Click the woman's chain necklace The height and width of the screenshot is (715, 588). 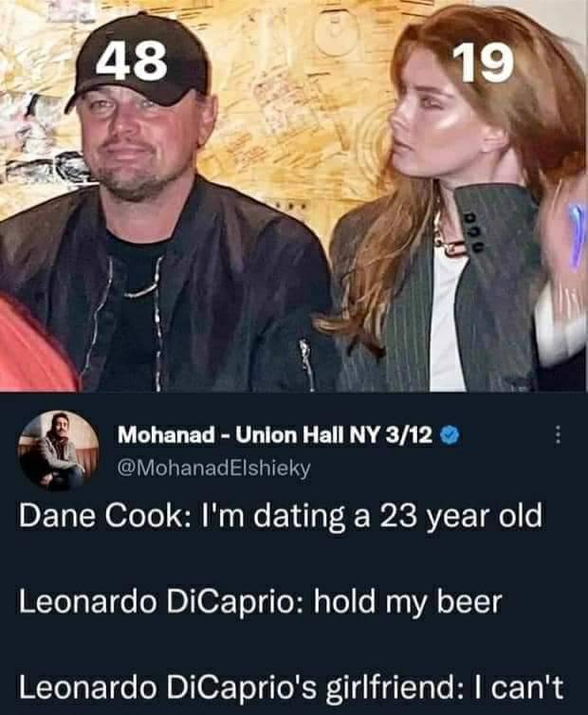446,239
